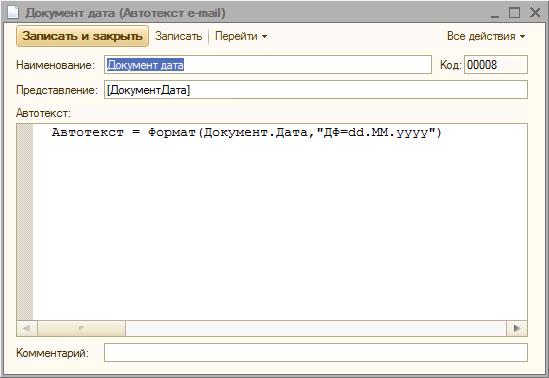Edit the 'Представление' field with [ДокументДата]
The image size is (549, 378).
[316, 90]
